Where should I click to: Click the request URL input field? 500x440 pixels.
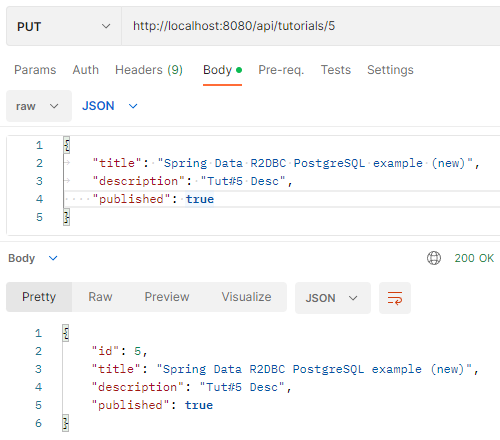[311, 26]
